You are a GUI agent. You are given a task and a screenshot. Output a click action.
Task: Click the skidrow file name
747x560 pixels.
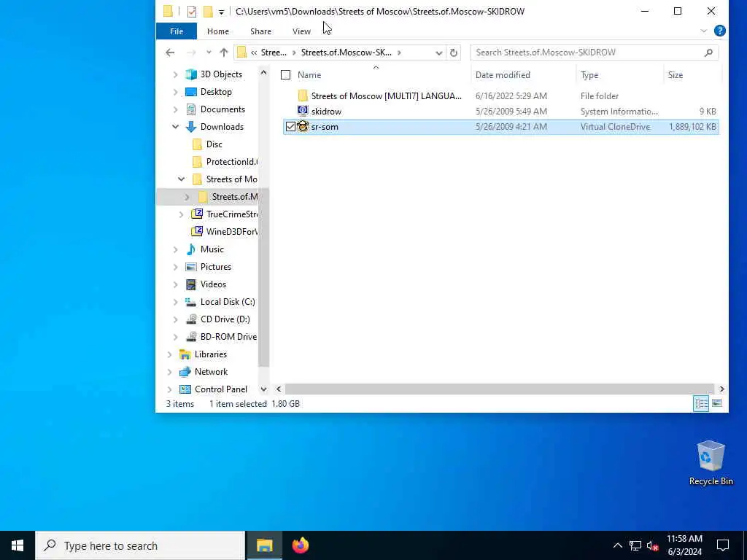click(x=326, y=112)
